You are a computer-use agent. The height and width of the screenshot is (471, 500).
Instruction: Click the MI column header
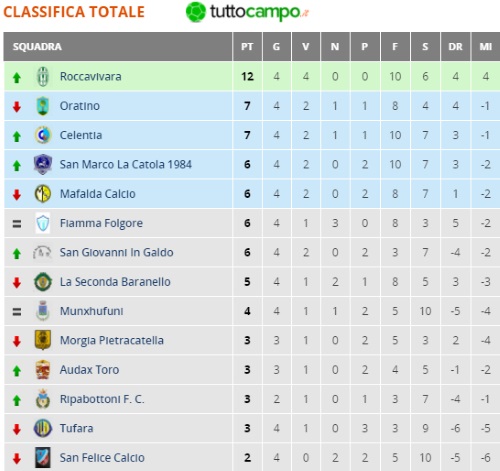click(485, 47)
